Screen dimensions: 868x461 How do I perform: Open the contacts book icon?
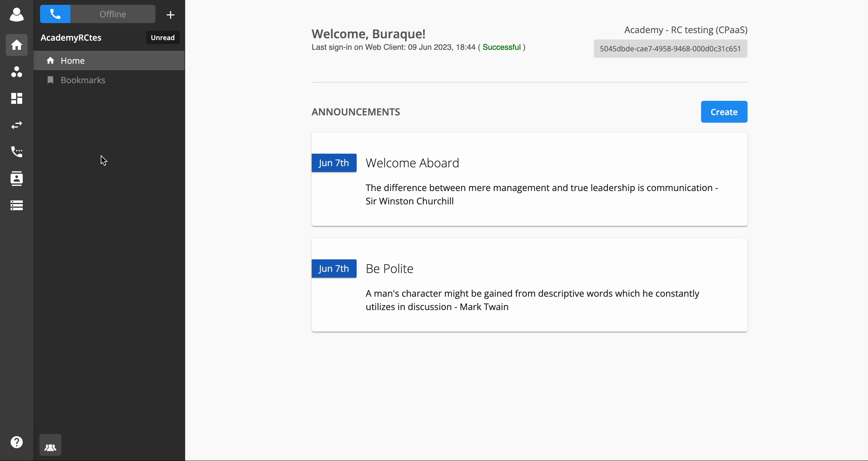[x=16, y=178]
